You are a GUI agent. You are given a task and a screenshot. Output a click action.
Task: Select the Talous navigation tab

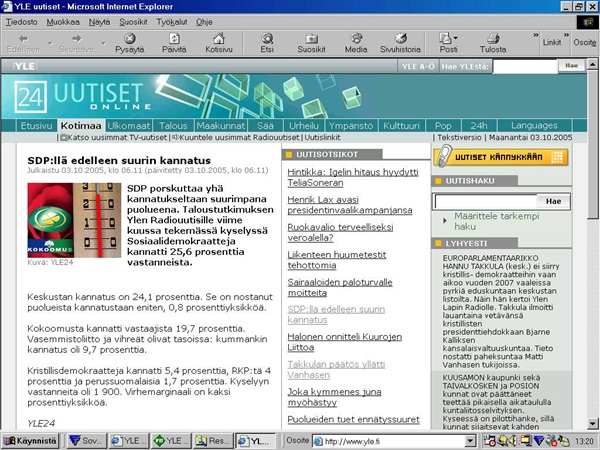pos(173,126)
